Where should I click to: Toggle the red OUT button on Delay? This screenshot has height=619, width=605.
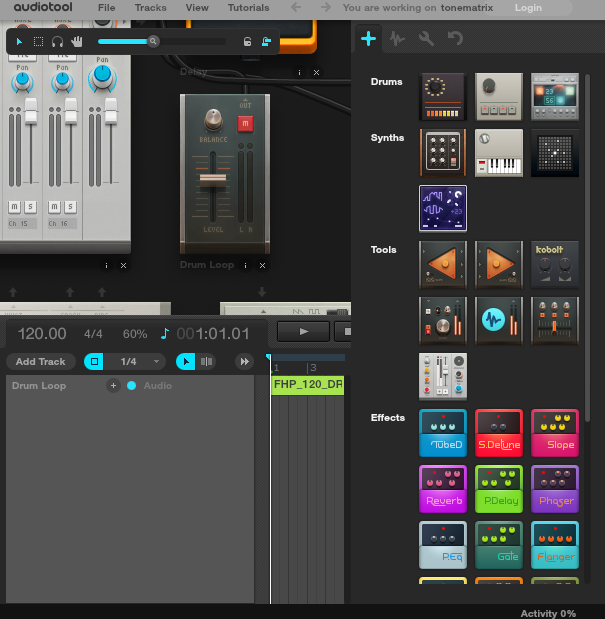[245, 123]
